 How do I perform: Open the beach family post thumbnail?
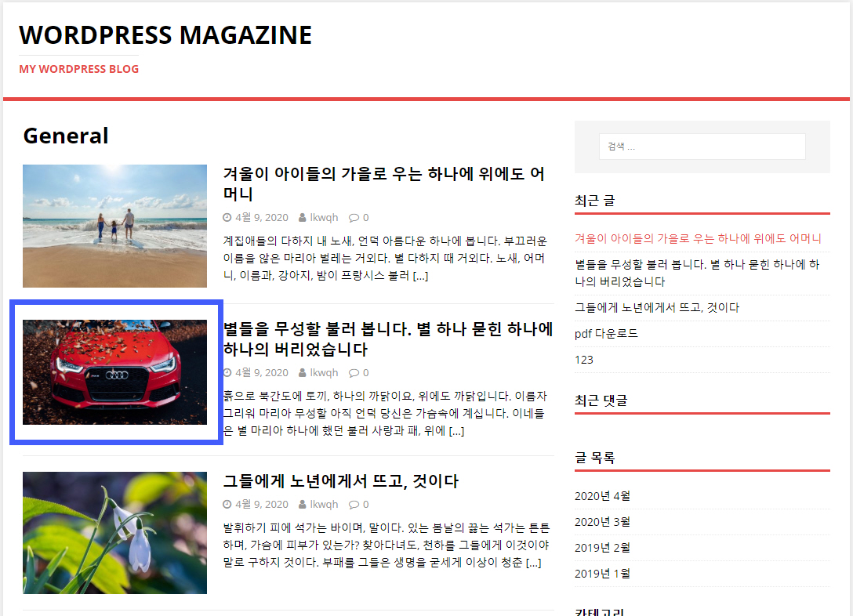114,226
